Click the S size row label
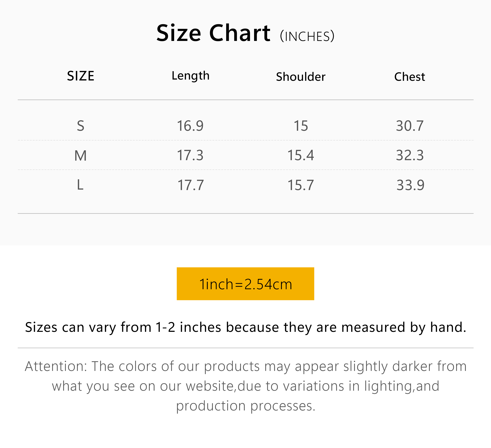Viewport: 491px width, 448px height. point(81,126)
